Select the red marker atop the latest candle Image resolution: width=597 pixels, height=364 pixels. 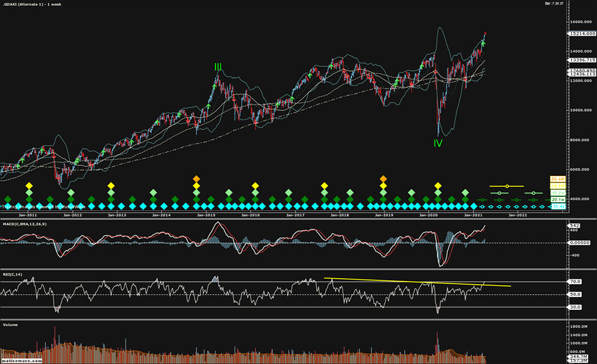485,33
